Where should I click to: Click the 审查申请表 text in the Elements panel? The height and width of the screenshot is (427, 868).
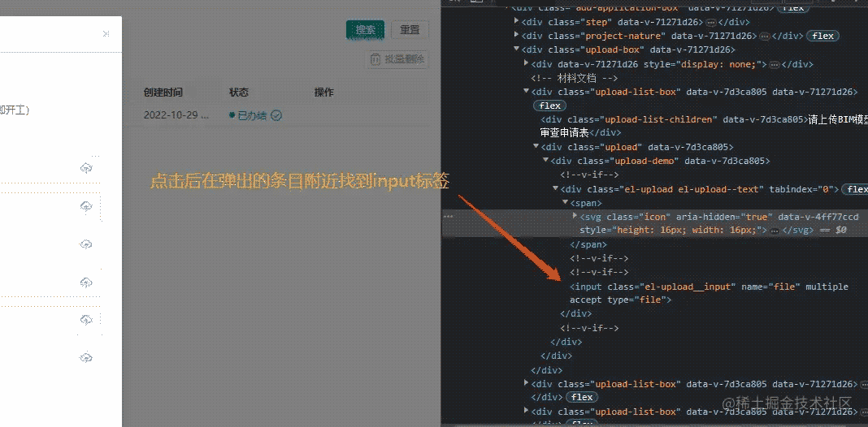(564, 133)
